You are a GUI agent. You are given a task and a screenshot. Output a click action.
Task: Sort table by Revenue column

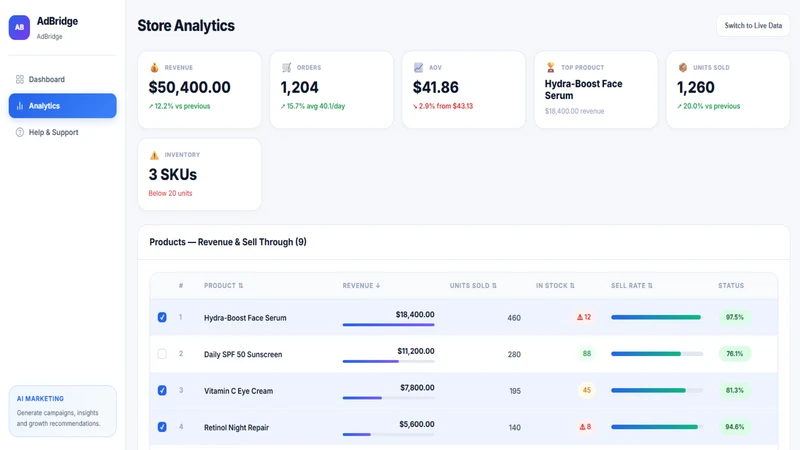pyautogui.click(x=361, y=286)
